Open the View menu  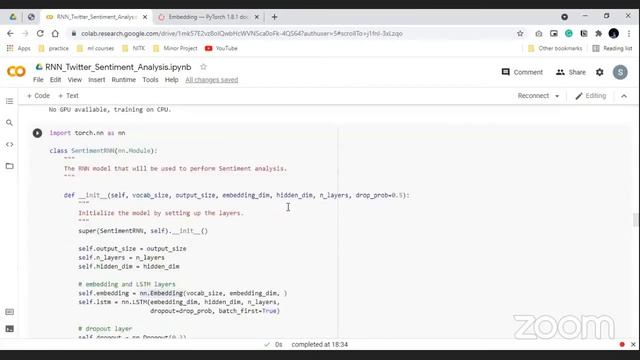click(x=74, y=80)
